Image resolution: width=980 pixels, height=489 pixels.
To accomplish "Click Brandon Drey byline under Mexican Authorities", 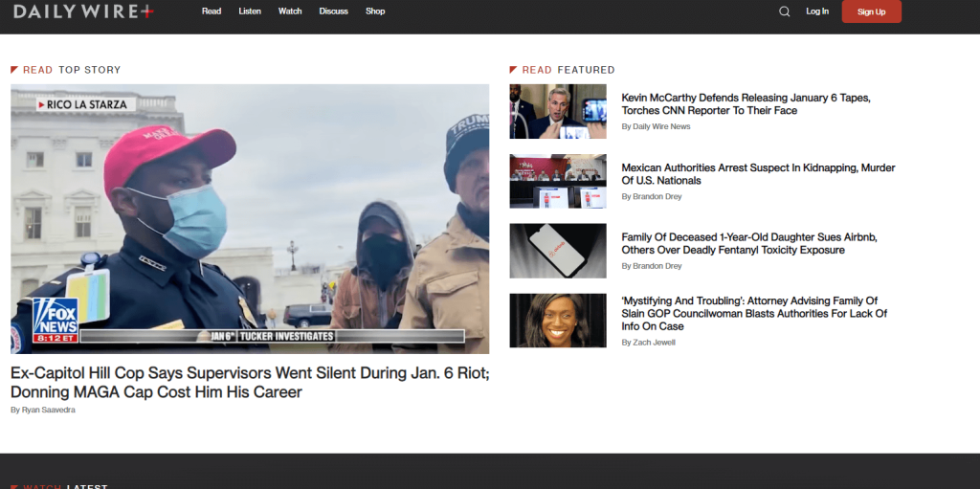I will [651, 197].
